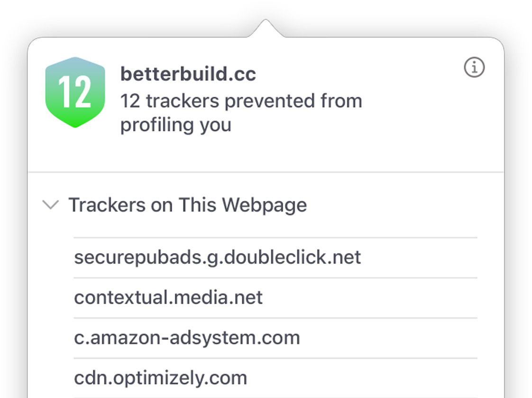Click the "profiling you" text line
The height and width of the screenshot is (398, 532).
tap(176, 125)
